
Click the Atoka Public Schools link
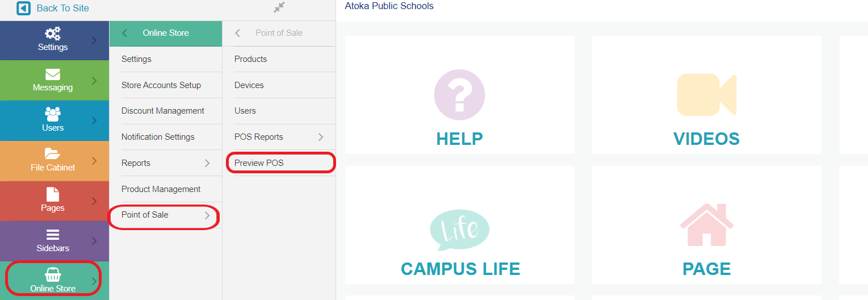[x=389, y=6]
